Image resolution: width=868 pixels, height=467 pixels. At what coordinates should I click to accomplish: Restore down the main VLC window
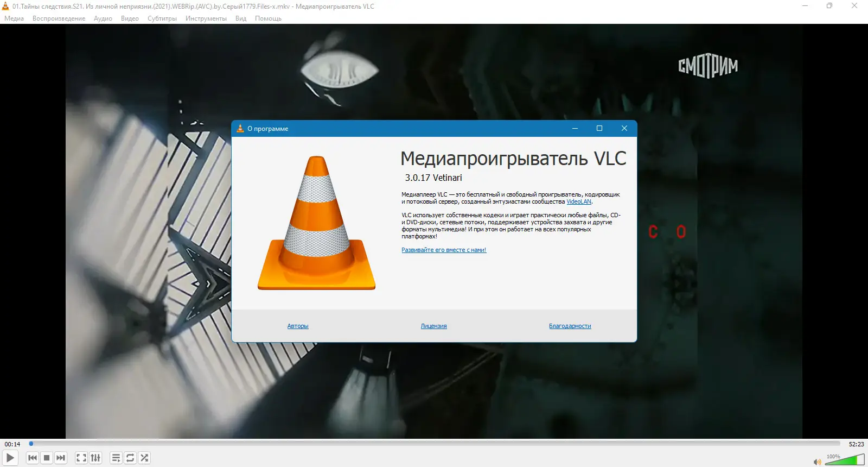pyautogui.click(x=829, y=6)
